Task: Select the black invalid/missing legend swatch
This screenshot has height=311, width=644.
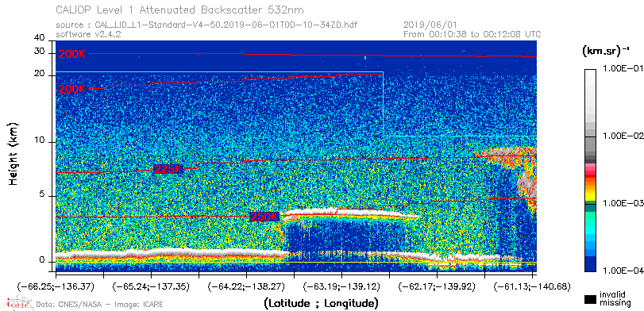Action: (591, 300)
